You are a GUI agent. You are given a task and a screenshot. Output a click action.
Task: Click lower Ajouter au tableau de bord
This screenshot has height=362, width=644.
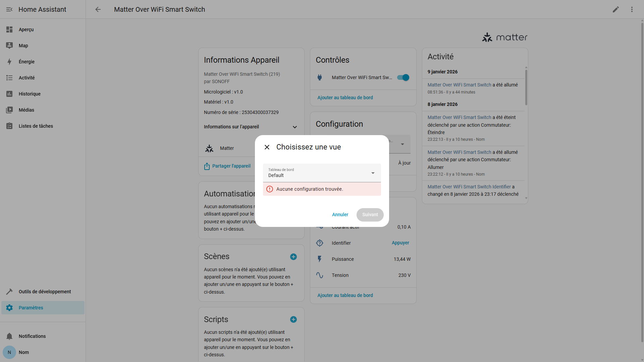(345, 295)
